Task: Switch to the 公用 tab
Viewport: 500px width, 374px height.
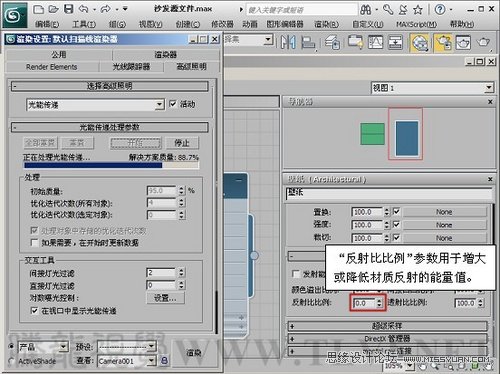Action: pyautogui.click(x=59, y=55)
